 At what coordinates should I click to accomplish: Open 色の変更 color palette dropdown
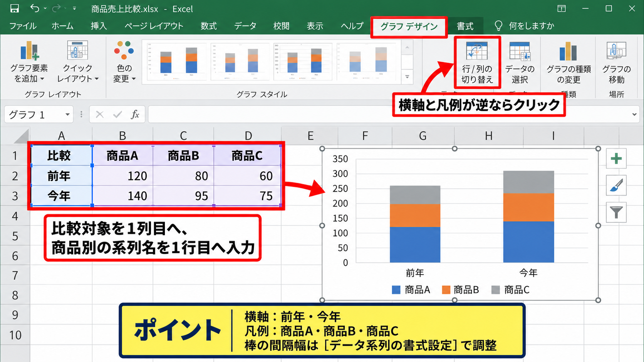[x=124, y=62]
